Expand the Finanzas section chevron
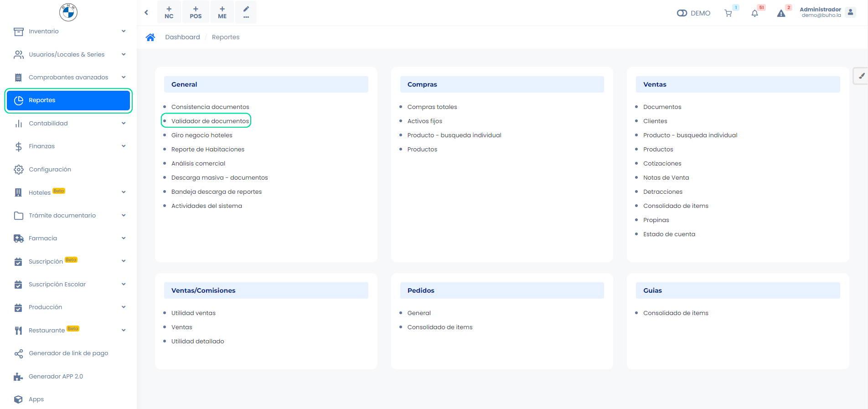 point(124,146)
